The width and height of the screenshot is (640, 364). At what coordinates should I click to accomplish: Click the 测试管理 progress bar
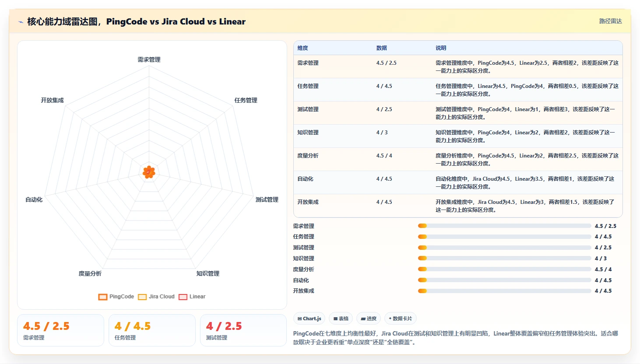tap(504, 248)
